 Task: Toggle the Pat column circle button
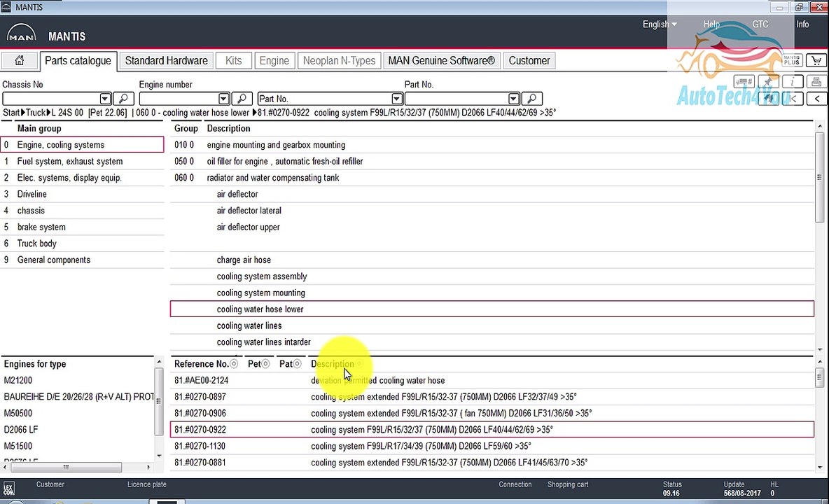(297, 364)
